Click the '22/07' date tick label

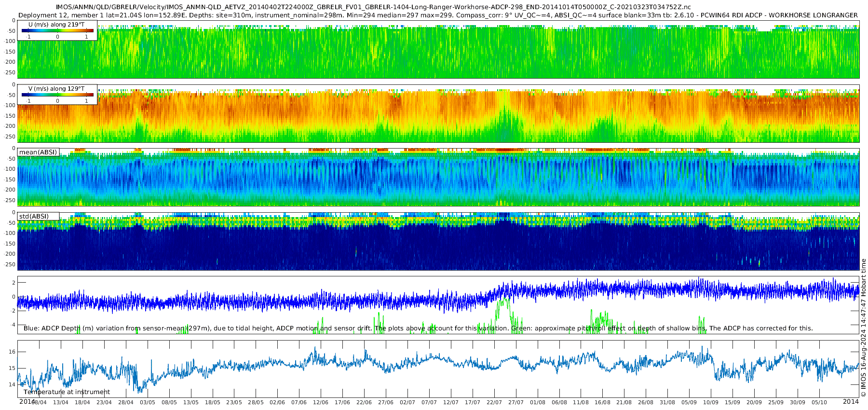coord(494,402)
